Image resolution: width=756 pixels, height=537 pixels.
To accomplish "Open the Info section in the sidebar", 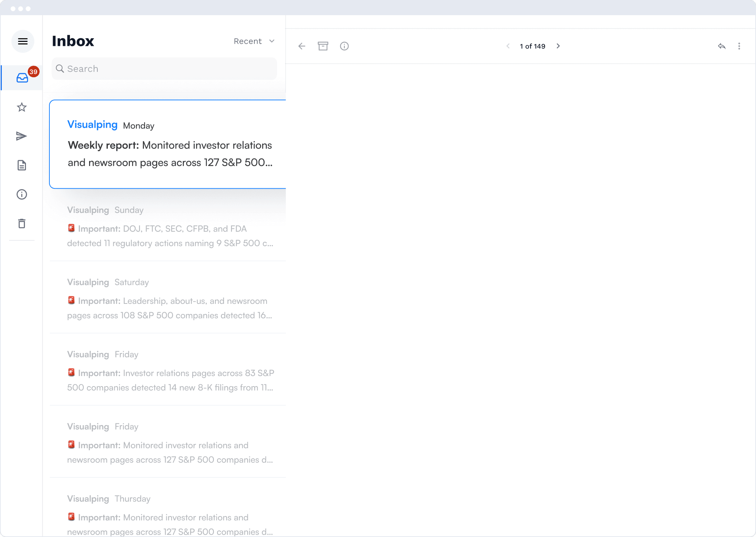I will click(x=22, y=194).
